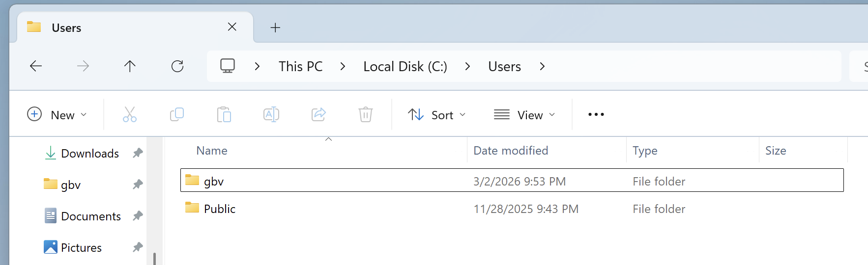Select the Public folder in list
Image resolution: width=868 pixels, height=265 pixels.
pyautogui.click(x=220, y=209)
